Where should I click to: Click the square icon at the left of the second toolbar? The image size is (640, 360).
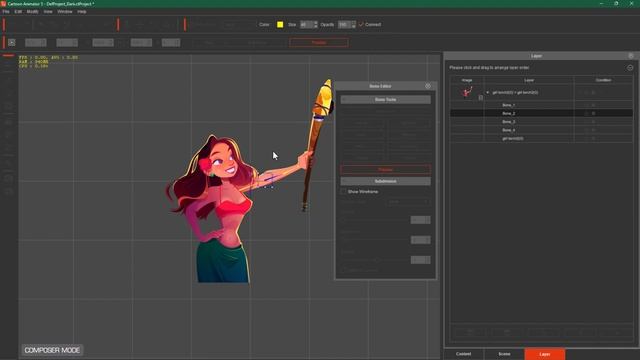(12, 42)
